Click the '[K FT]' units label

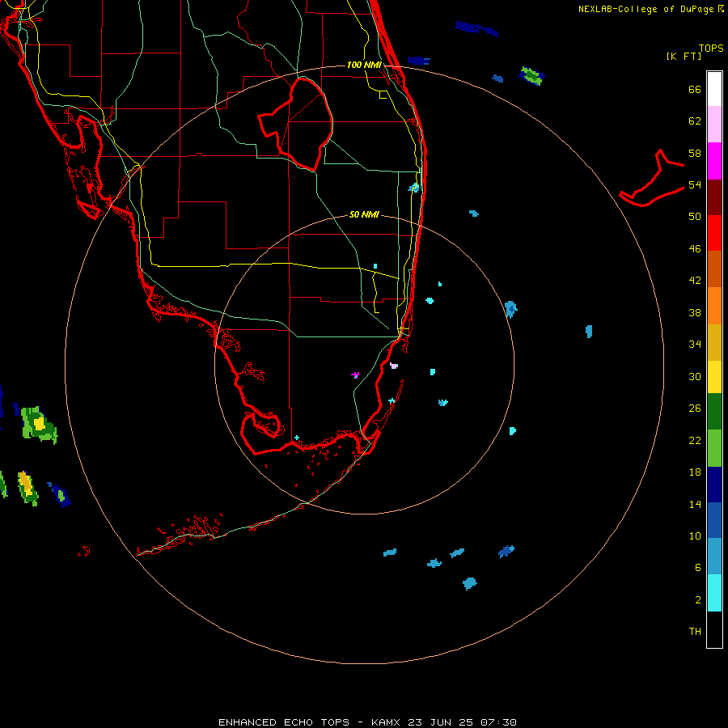click(684, 57)
